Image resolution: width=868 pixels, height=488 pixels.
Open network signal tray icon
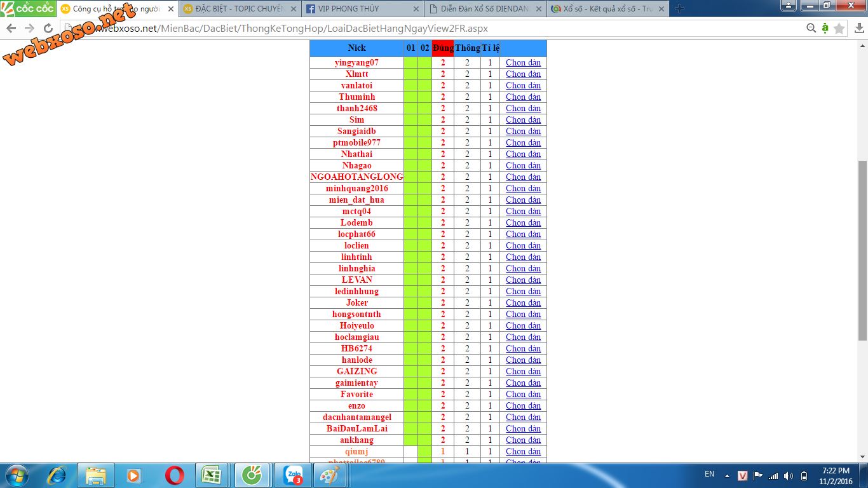coord(773,475)
